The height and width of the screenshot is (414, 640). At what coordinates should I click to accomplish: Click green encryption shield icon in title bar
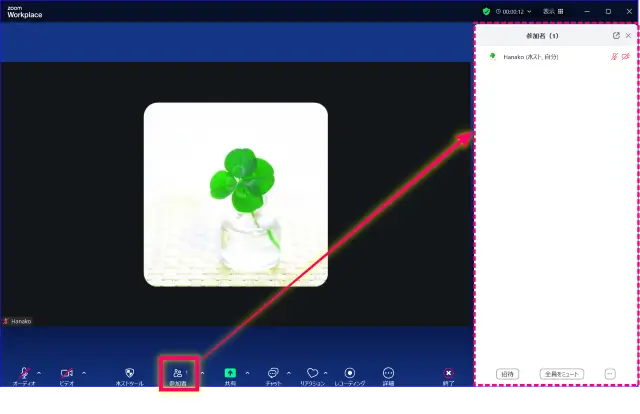(486, 11)
